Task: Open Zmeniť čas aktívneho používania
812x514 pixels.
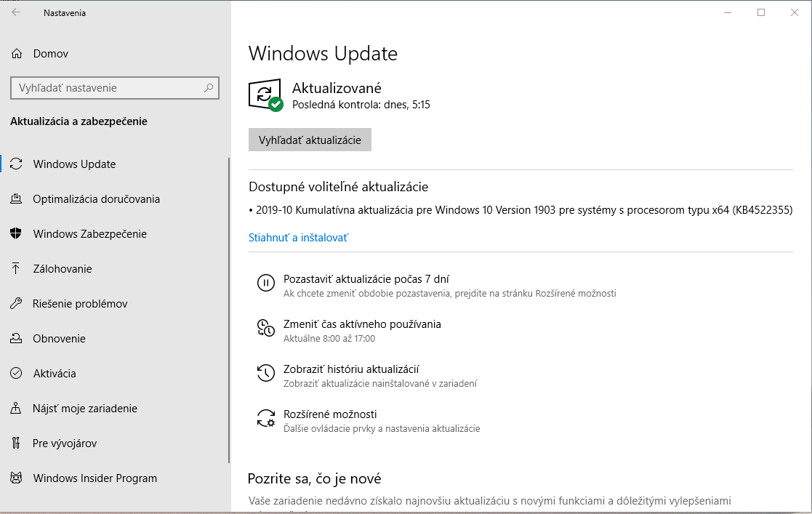Action: click(x=362, y=324)
